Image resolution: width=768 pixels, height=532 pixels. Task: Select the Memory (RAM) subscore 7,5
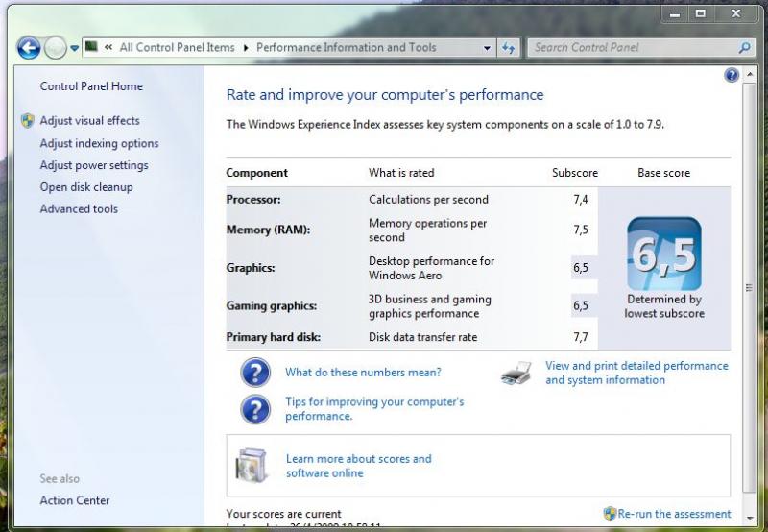(581, 230)
